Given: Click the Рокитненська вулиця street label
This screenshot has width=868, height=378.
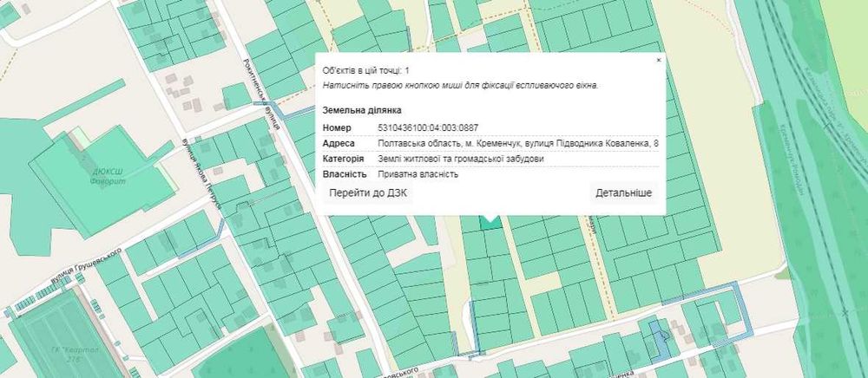Looking at the screenshot, I should tap(262, 94).
